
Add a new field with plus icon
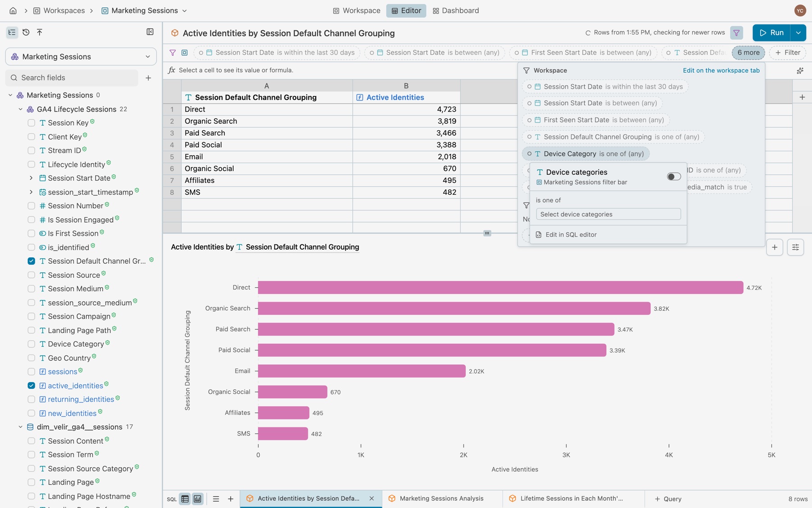148,78
